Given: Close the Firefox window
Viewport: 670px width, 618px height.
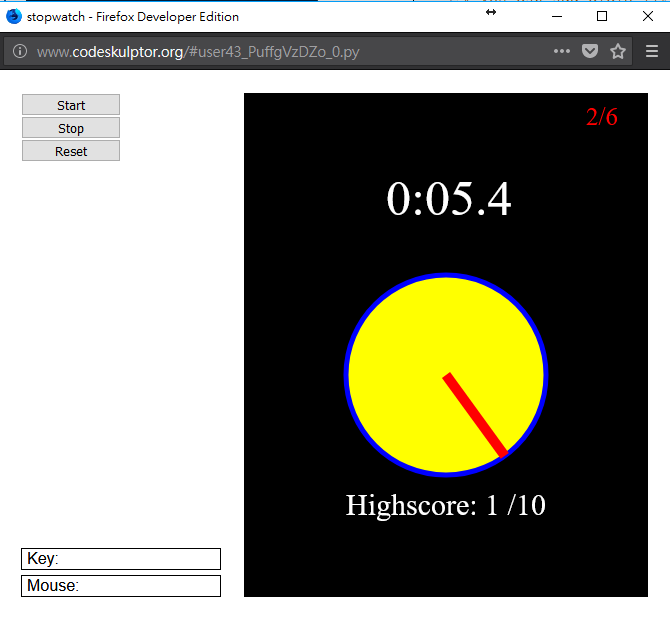Looking at the screenshot, I should (647, 16).
